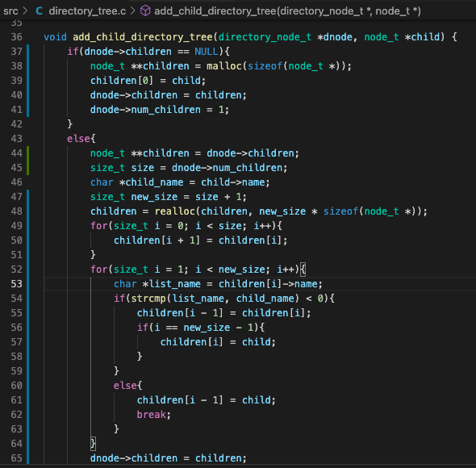
Task: Click line number 36 in gutter
Action: point(16,37)
